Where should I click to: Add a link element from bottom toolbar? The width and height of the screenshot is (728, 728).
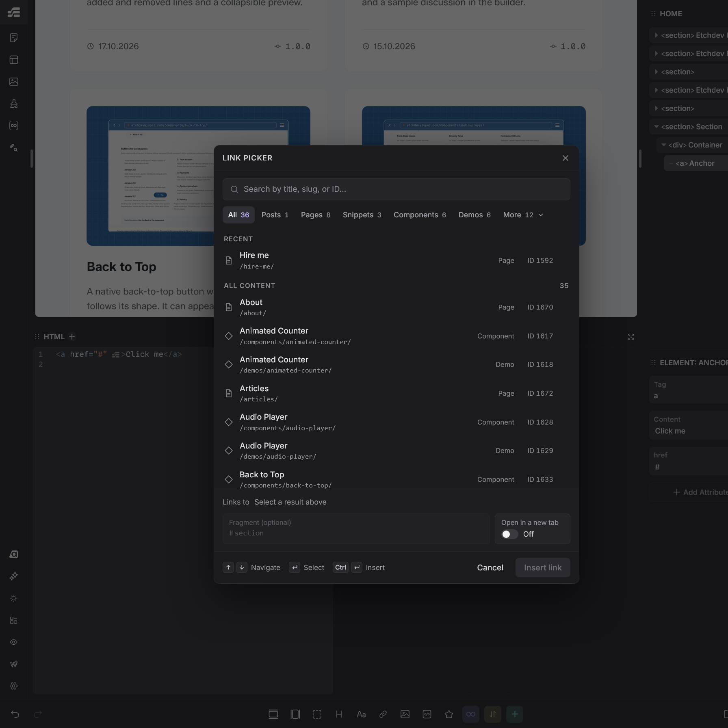(x=383, y=714)
